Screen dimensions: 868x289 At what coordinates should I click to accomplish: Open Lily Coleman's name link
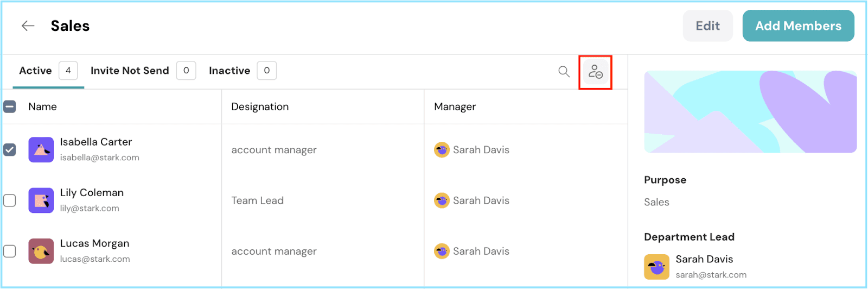pyautogui.click(x=92, y=193)
